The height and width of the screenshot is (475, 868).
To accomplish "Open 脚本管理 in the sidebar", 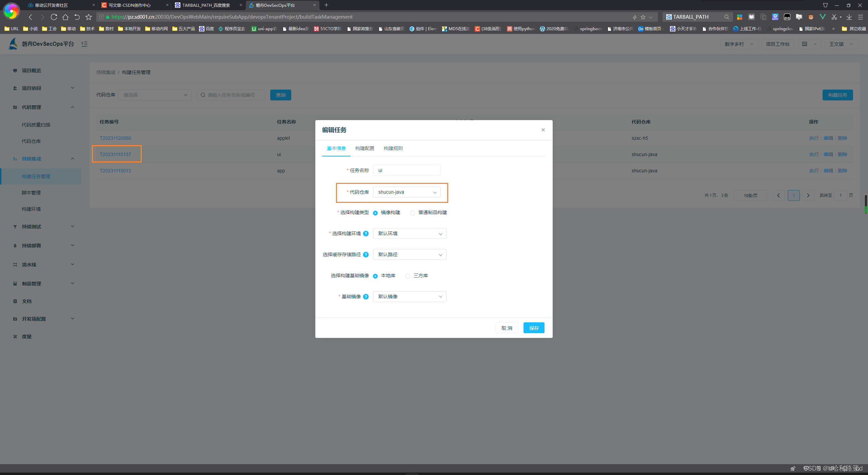I will point(31,193).
